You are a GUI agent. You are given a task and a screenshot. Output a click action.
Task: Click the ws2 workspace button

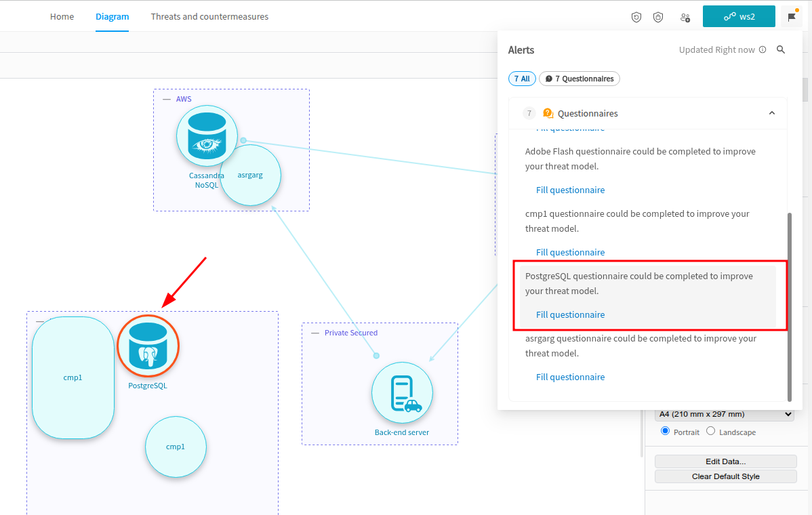(739, 16)
